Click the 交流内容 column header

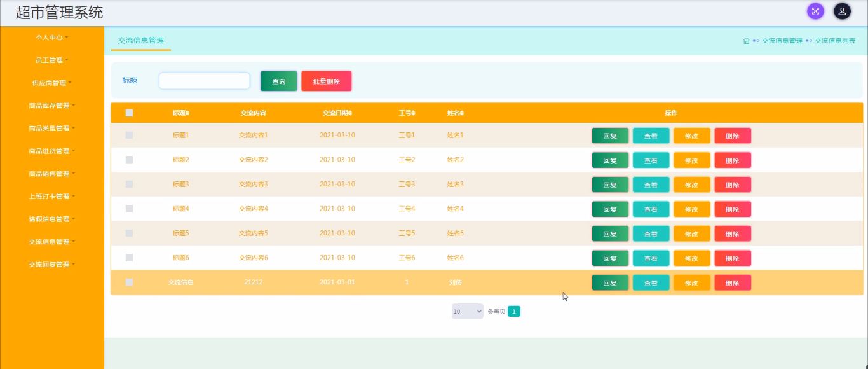coord(253,113)
